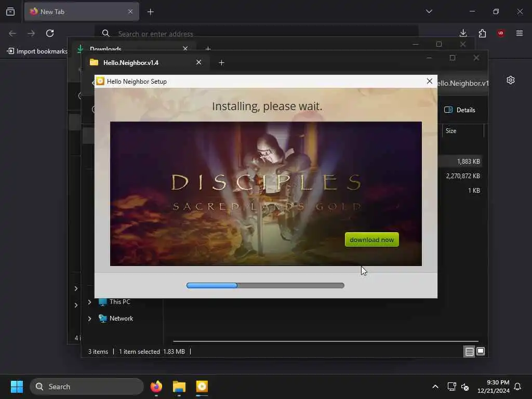Reload the Firefox page
Viewport: 532px width, 399px height.
pos(50,33)
